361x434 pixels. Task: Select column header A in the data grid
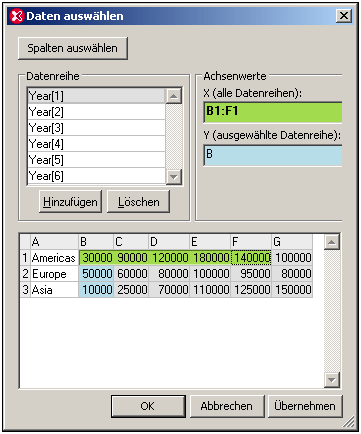[x=54, y=242]
